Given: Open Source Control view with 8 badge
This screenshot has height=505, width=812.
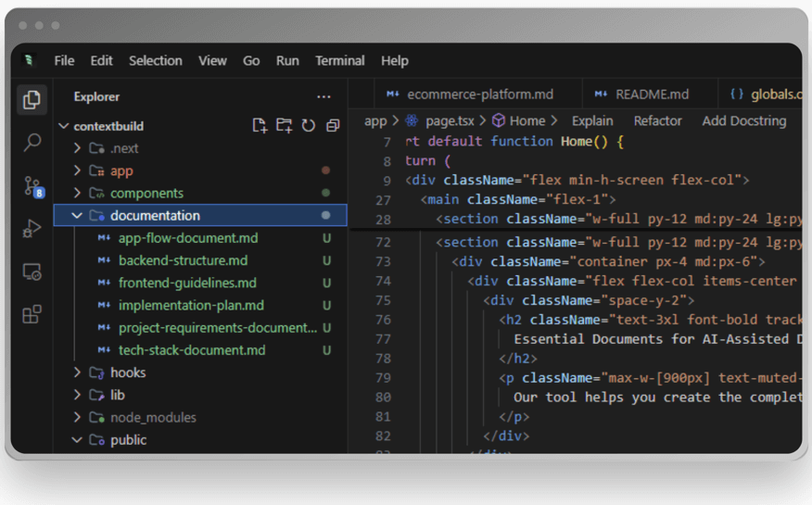Looking at the screenshot, I should [33, 186].
